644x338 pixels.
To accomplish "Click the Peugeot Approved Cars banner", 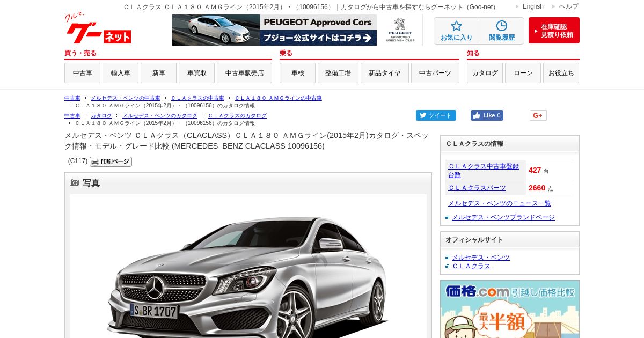I will 297,30.
